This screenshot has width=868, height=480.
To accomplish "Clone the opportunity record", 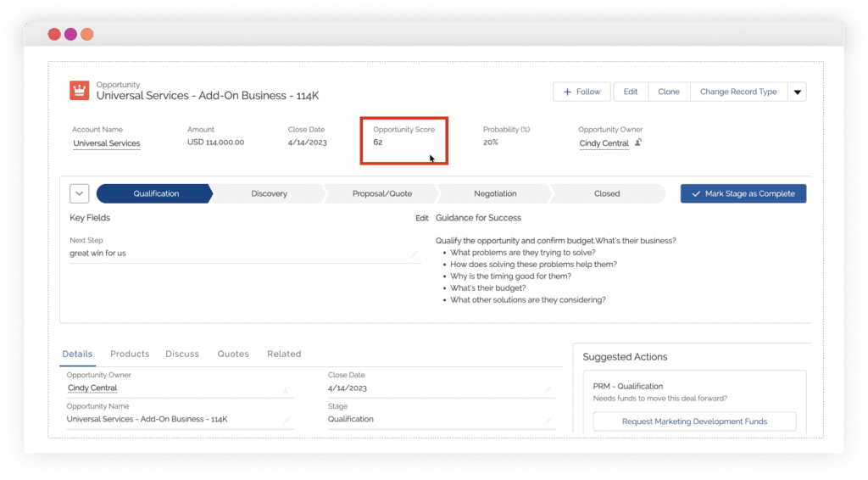I will coord(669,92).
